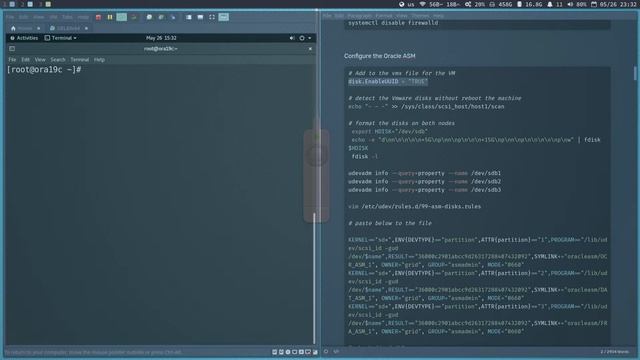Click the '# format the disks on both nodes' comment
The width and height of the screenshot is (640, 360).
coord(401,123)
